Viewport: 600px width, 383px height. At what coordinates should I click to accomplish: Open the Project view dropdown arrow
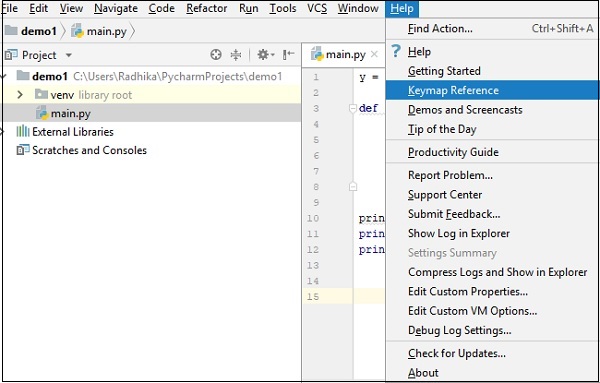pos(68,55)
